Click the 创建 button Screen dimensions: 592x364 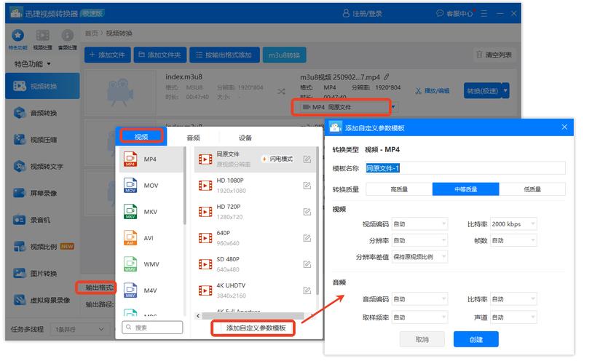(x=475, y=339)
